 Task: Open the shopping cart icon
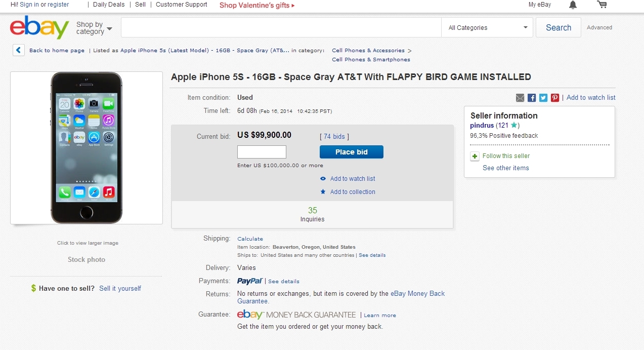pos(602,5)
